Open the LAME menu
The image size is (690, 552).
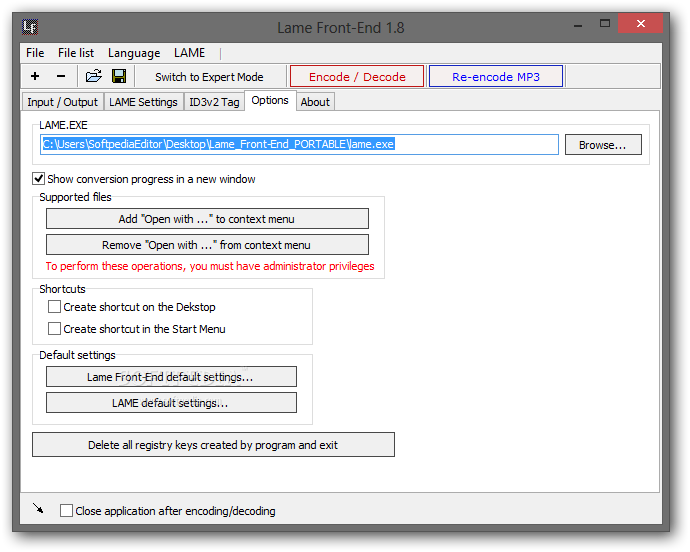[x=189, y=53]
